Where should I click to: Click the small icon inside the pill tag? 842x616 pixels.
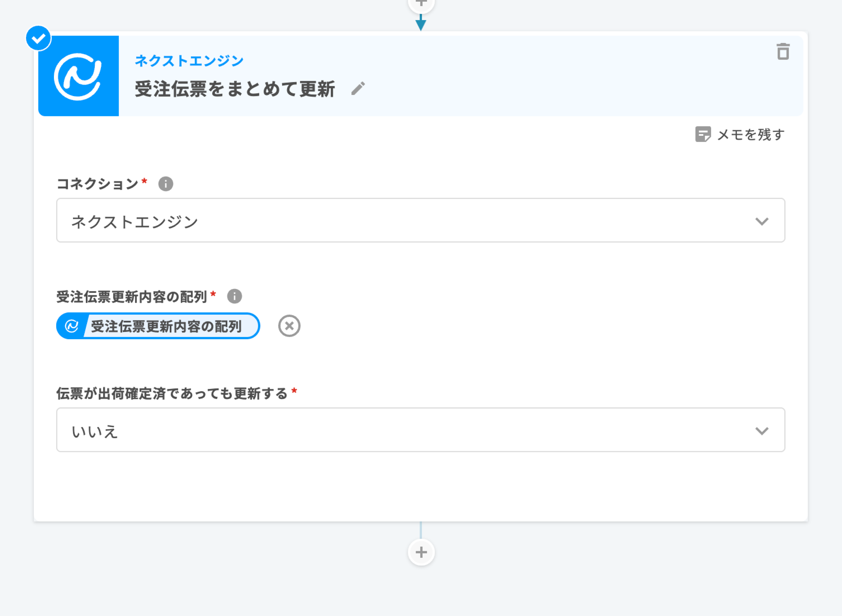71,326
